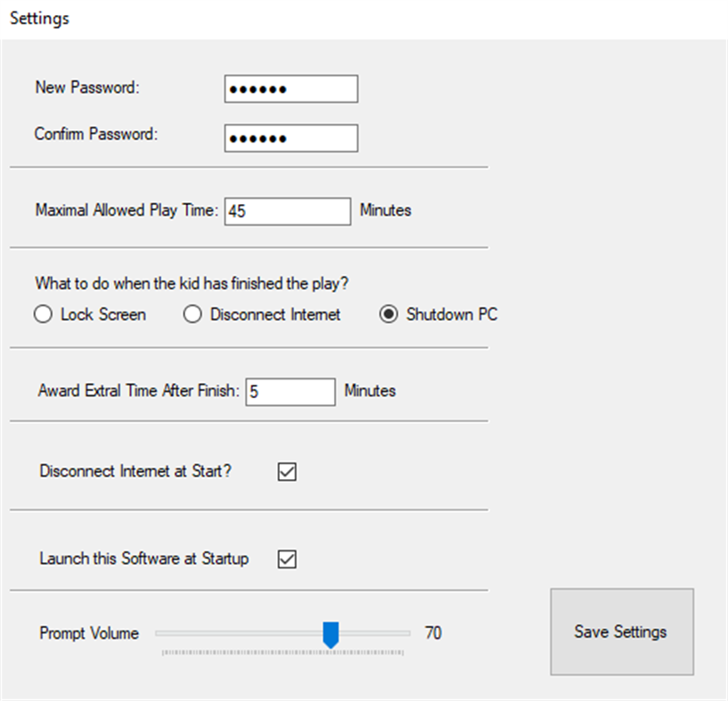
Task: Select the Lock Screen radio button
Action: pyautogui.click(x=43, y=314)
